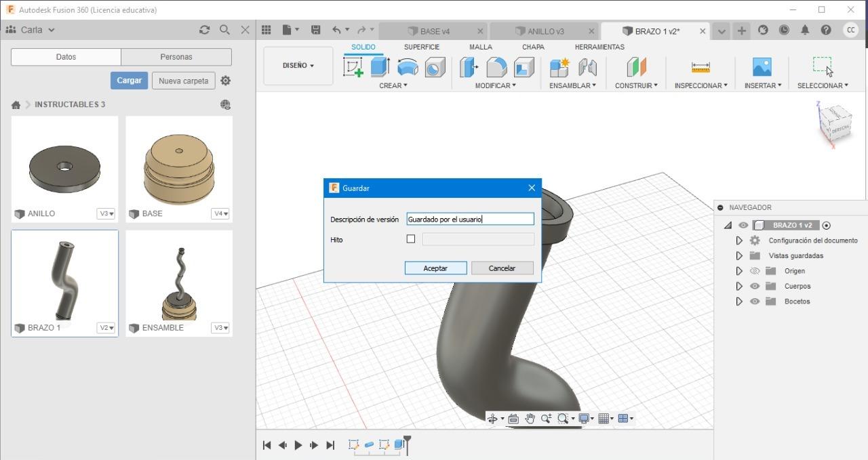Open ANILLO version V3 dropdown

(106, 213)
